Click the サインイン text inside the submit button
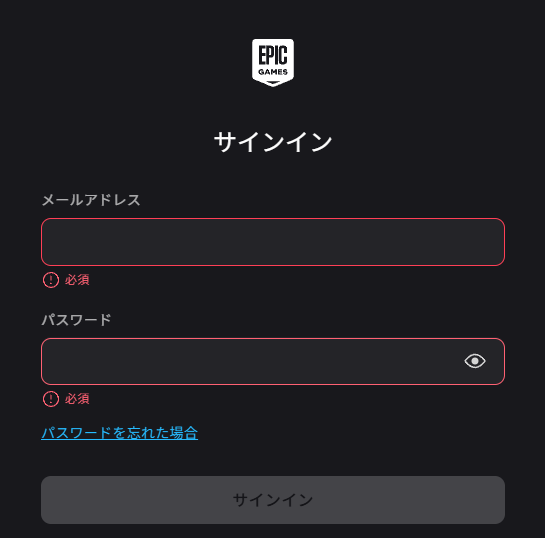 (x=273, y=500)
